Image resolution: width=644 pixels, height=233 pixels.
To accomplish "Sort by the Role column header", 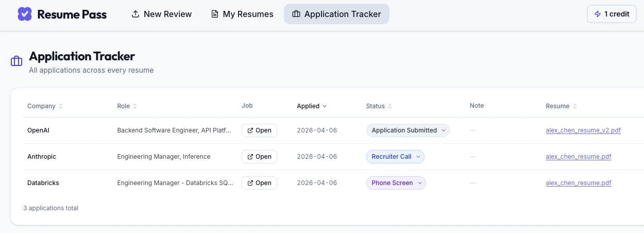I will tap(127, 106).
